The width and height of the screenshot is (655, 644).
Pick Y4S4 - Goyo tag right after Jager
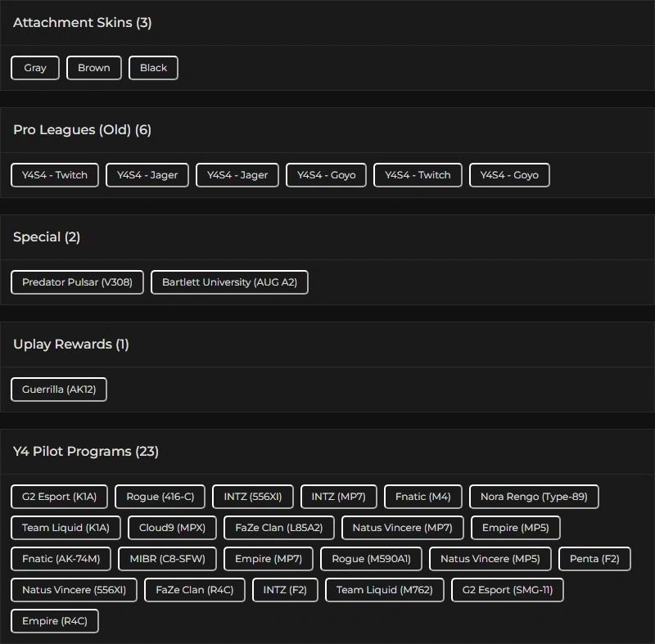pos(326,175)
